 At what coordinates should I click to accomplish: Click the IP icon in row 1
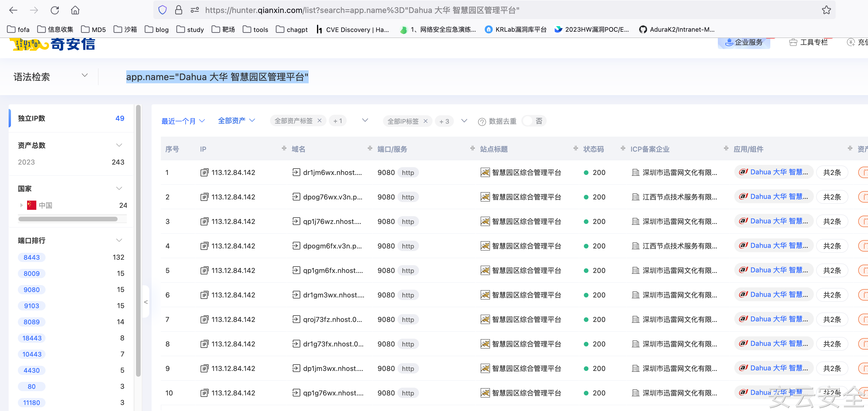pos(204,173)
